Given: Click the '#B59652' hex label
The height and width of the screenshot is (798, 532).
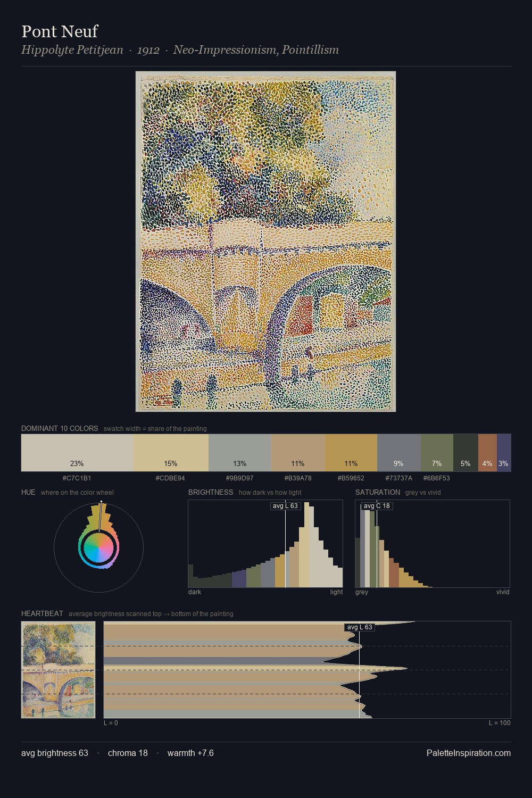Looking at the screenshot, I should 351,478.
